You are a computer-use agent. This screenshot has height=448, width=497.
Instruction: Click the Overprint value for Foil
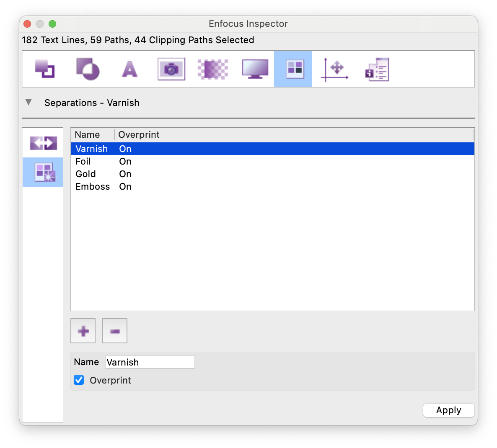click(125, 162)
